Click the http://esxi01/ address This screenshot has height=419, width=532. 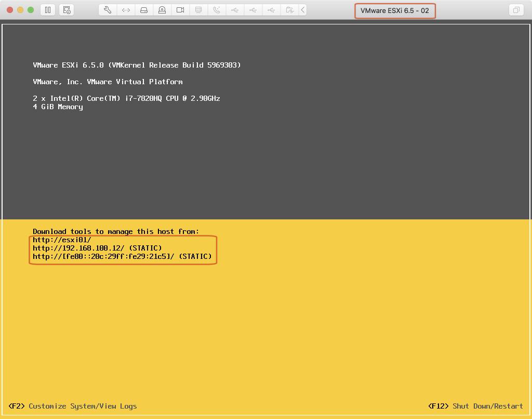coord(62,240)
